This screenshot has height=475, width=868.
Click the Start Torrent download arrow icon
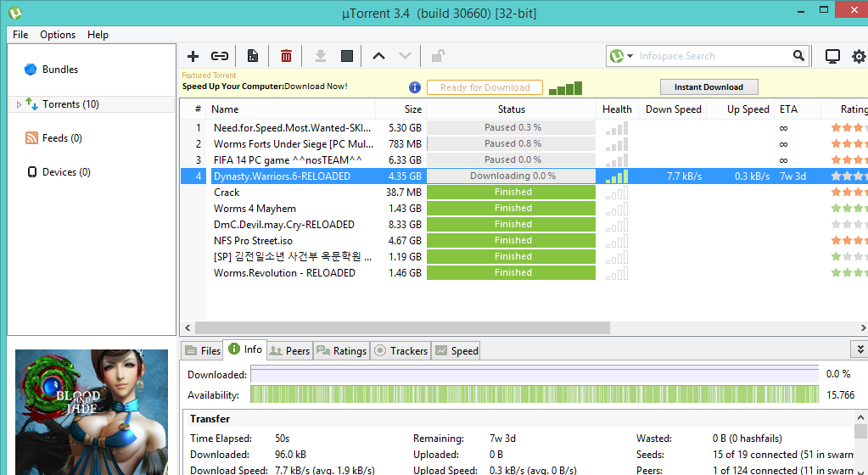click(x=321, y=56)
